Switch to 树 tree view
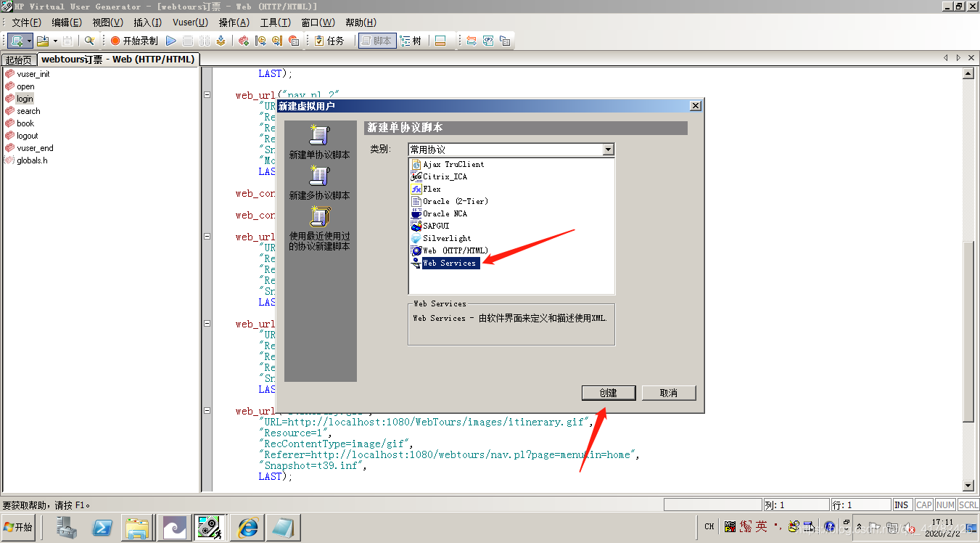980x543 pixels. coord(411,41)
